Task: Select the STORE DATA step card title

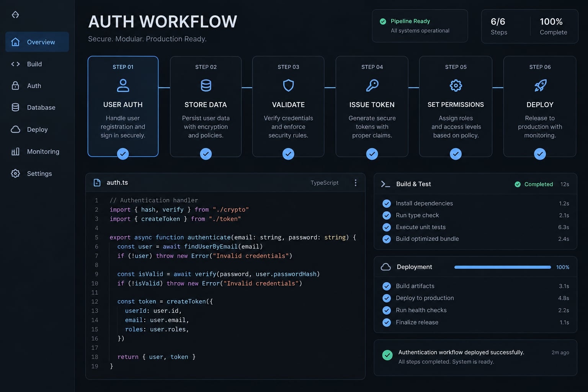Action: click(x=206, y=105)
